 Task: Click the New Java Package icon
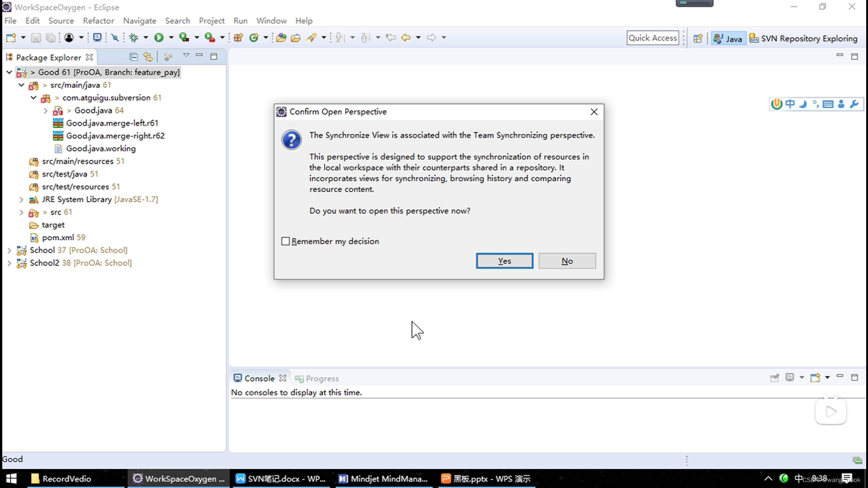[238, 38]
